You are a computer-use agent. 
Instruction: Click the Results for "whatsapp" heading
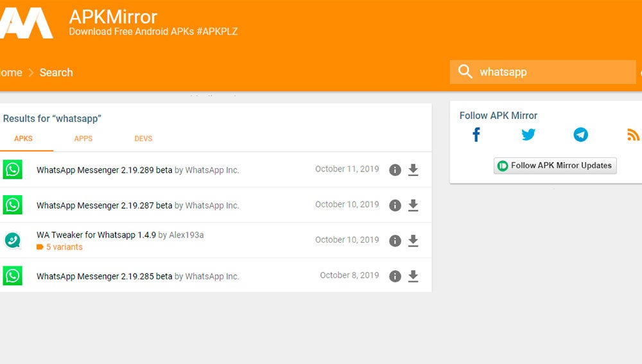tap(52, 119)
